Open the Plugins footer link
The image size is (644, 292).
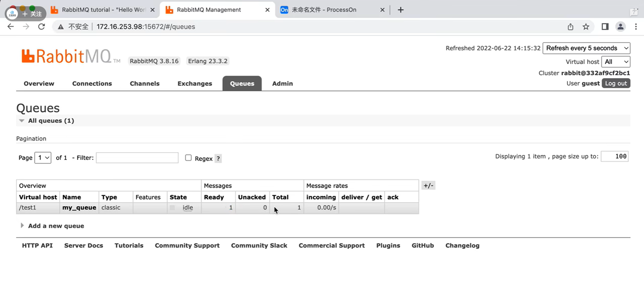388,246
